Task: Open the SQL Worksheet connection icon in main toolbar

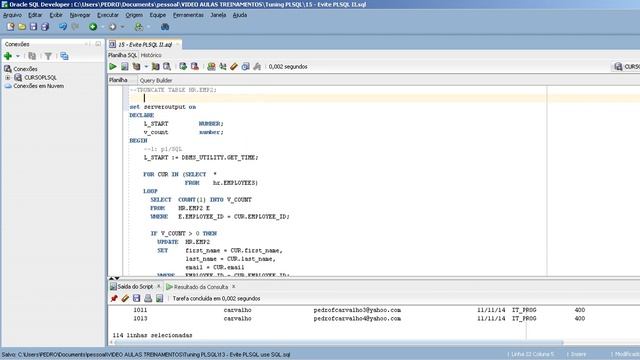Action: 139,27
